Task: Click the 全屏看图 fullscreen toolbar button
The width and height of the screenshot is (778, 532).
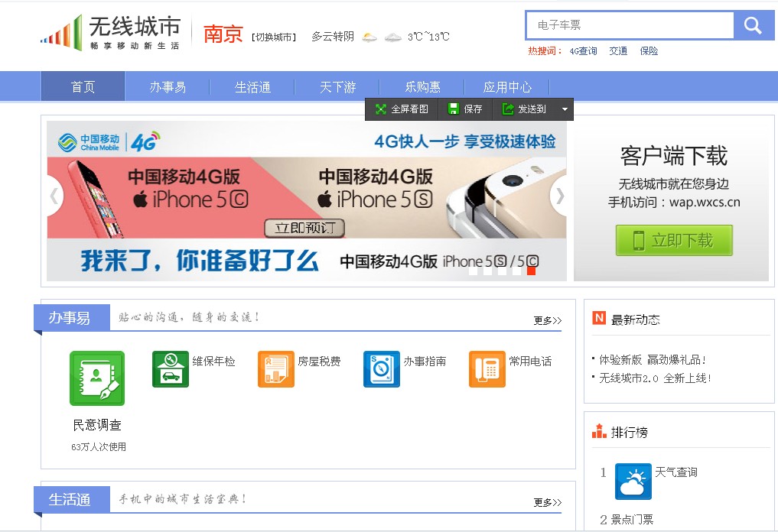Action: pos(402,109)
